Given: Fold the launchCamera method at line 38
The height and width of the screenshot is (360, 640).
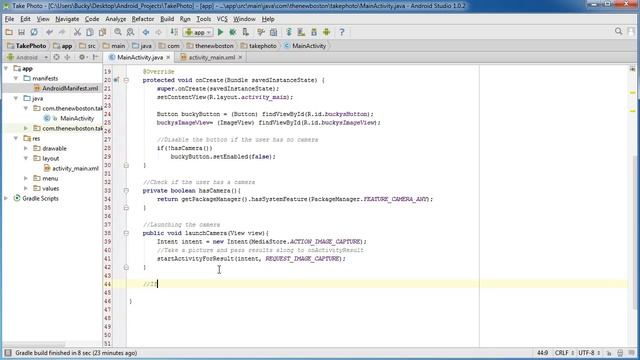Looking at the screenshot, I should point(126,233).
